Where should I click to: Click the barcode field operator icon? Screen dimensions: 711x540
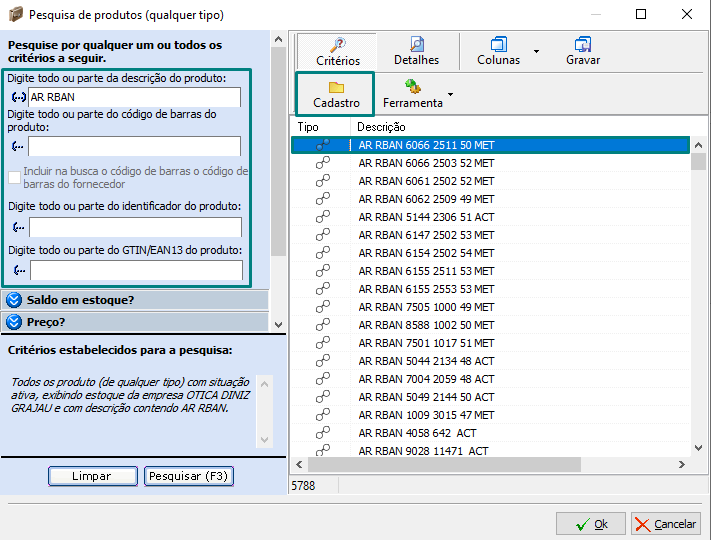tap(18, 146)
